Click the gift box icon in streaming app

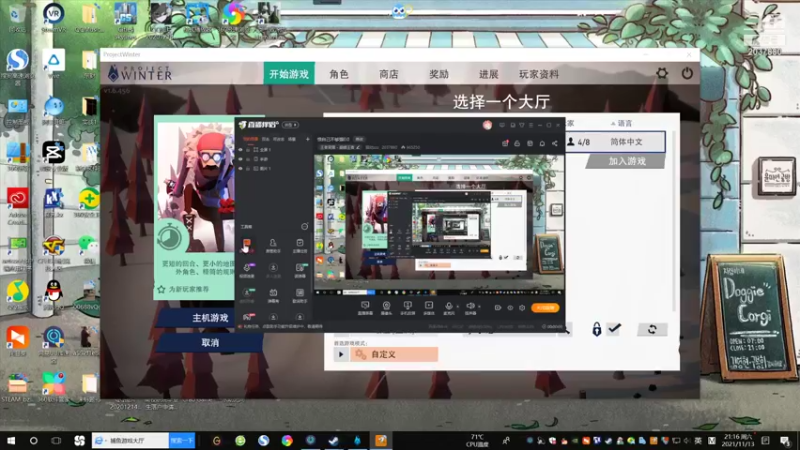pyautogui.click(x=505, y=143)
